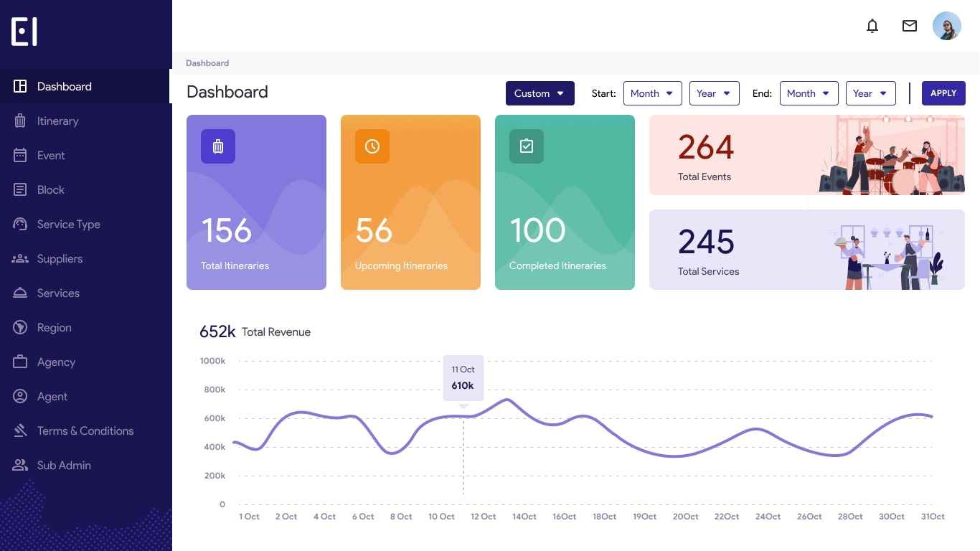980x551 pixels.
Task: Click the Total Services caption
Action: pyautogui.click(x=708, y=271)
